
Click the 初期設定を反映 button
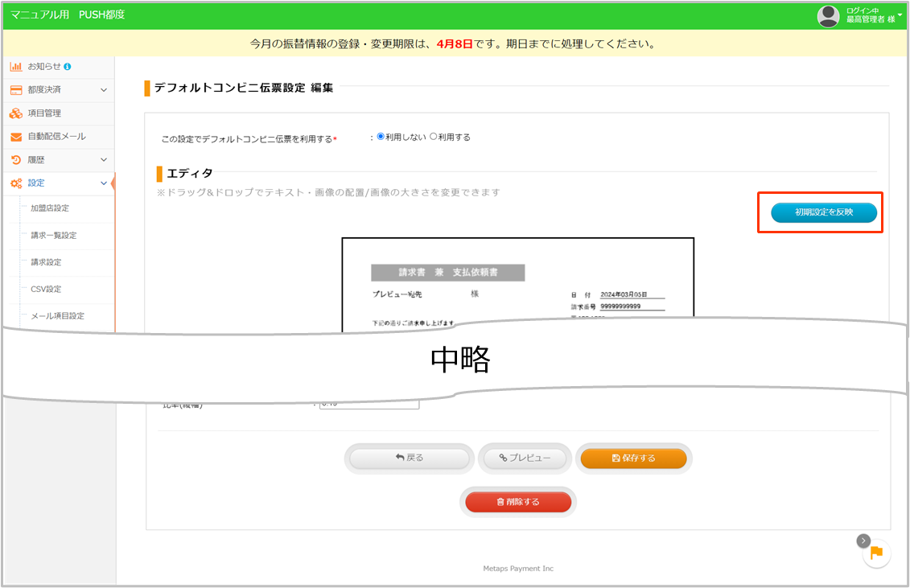(x=823, y=212)
